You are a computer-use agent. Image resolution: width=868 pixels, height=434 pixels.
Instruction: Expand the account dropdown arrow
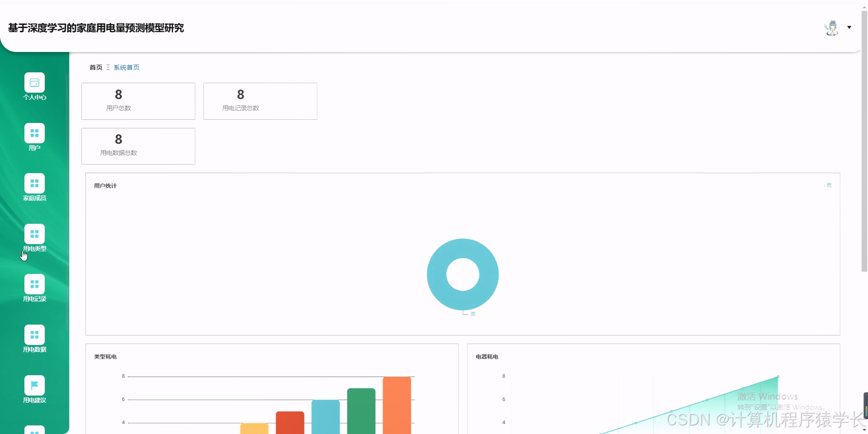pyautogui.click(x=849, y=27)
